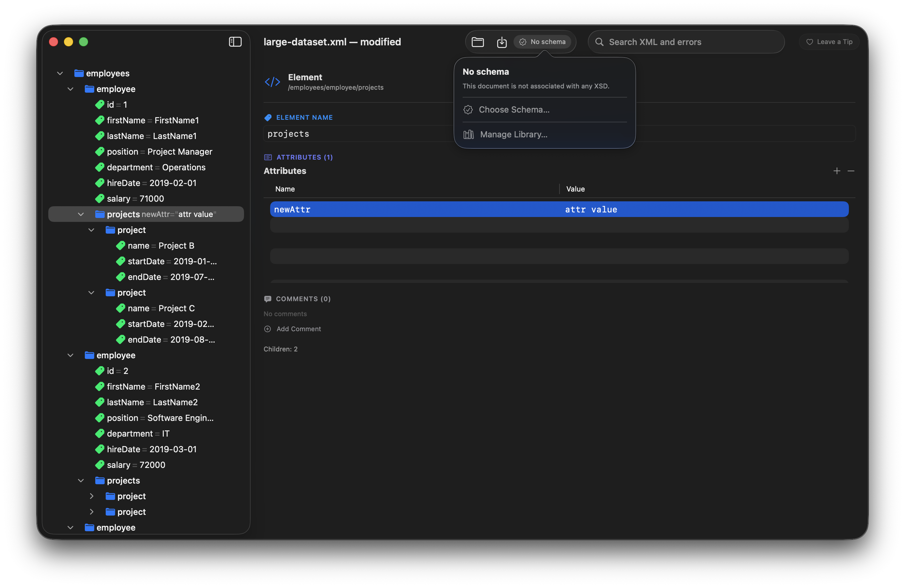905x588 pixels.
Task: Select position = Software Engin... row
Action: click(146, 418)
